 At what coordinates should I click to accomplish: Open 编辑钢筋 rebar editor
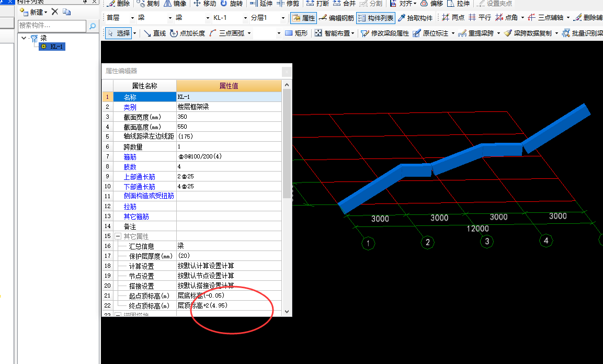point(336,18)
